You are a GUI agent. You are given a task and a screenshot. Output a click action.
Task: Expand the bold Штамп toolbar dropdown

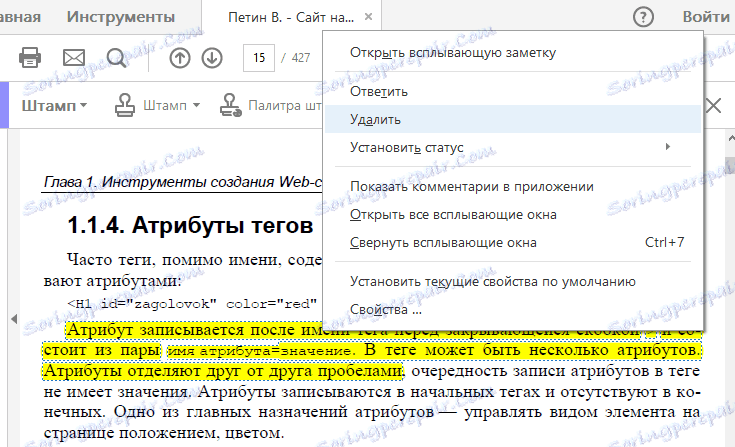54,105
